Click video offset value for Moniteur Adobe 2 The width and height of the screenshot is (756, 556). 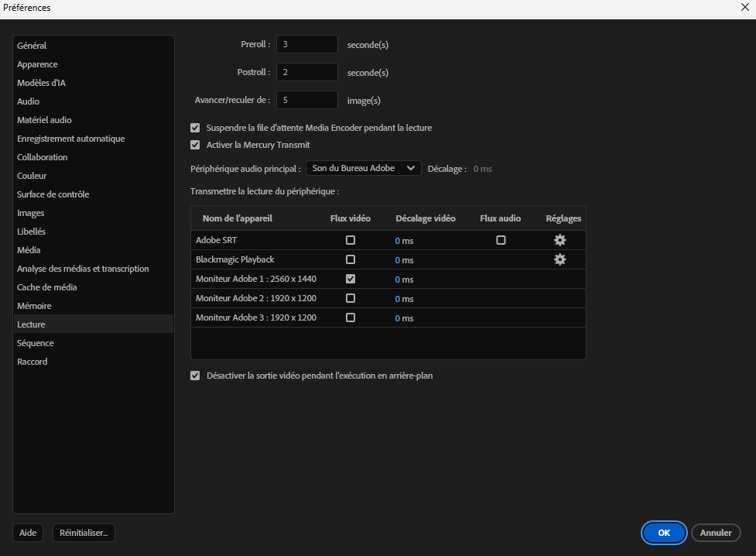398,298
